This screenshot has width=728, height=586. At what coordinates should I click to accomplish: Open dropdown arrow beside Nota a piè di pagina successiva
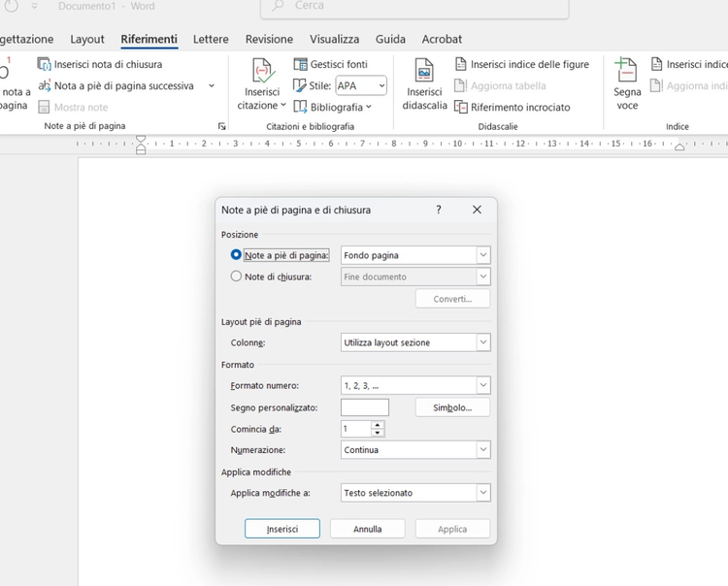pyautogui.click(x=212, y=85)
